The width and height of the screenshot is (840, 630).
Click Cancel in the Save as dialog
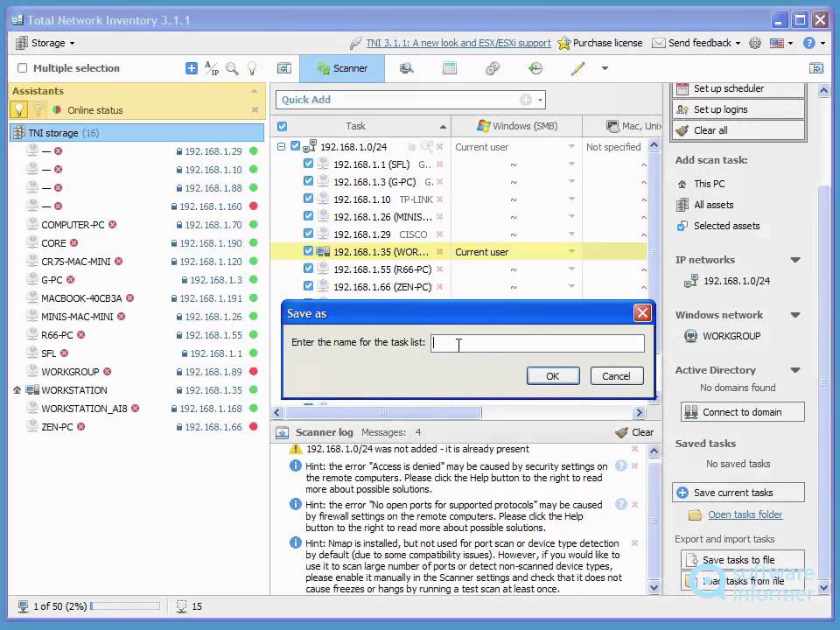tap(617, 376)
